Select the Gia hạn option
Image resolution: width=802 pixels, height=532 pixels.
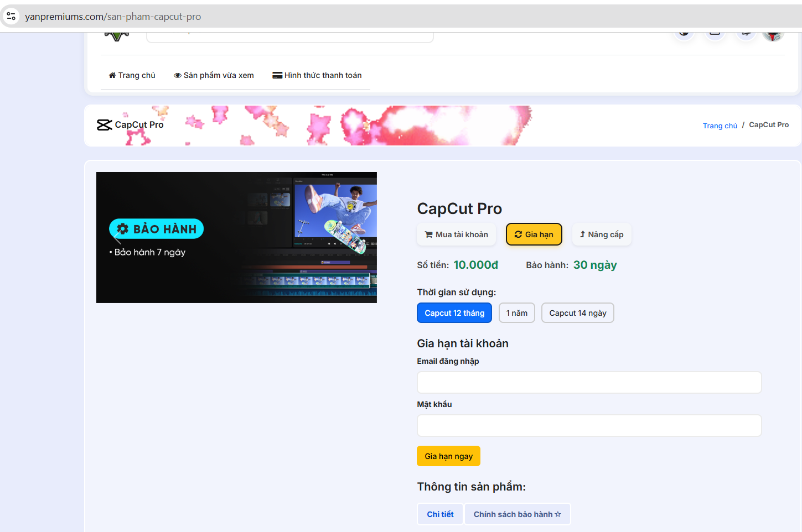(534, 234)
